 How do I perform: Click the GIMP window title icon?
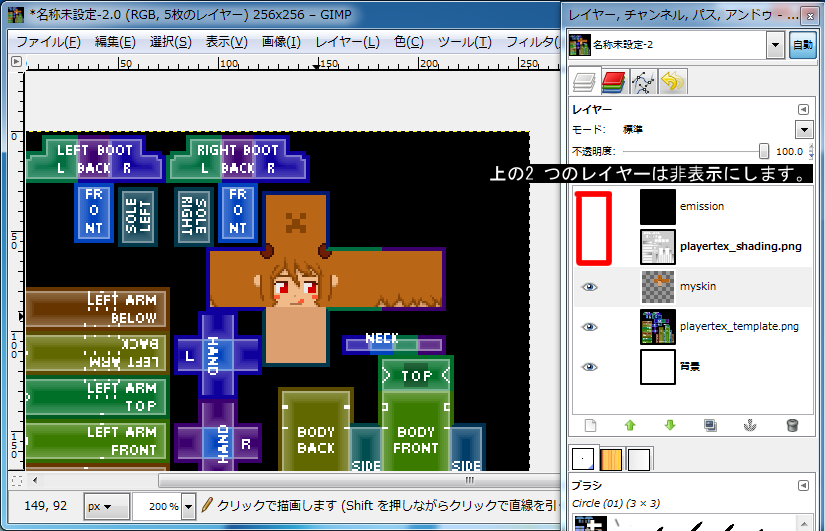point(16,15)
